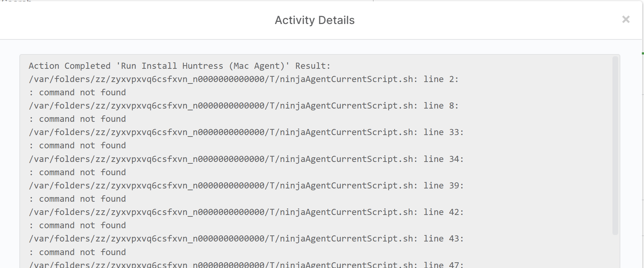This screenshot has width=644, height=268.
Task: Click the 'Action Completed' result header line
Action: (x=179, y=66)
